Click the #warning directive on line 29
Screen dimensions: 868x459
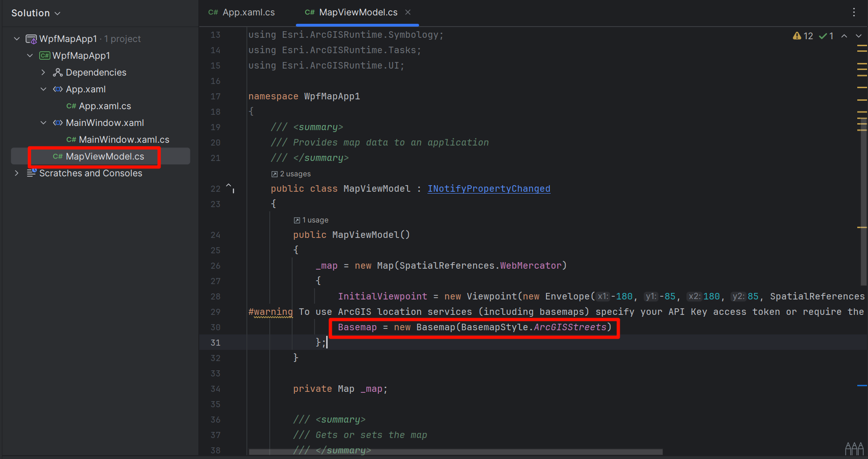click(271, 312)
